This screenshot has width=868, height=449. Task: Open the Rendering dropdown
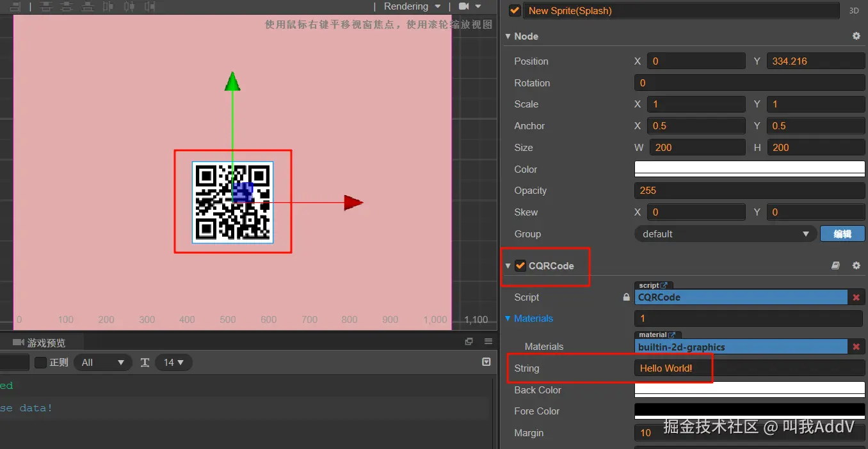pyautogui.click(x=412, y=6)
